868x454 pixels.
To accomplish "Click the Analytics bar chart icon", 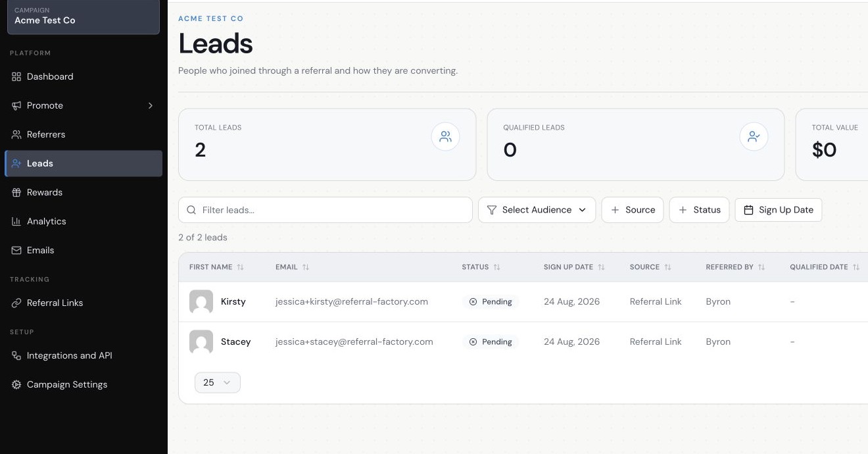I will (16, 221).
